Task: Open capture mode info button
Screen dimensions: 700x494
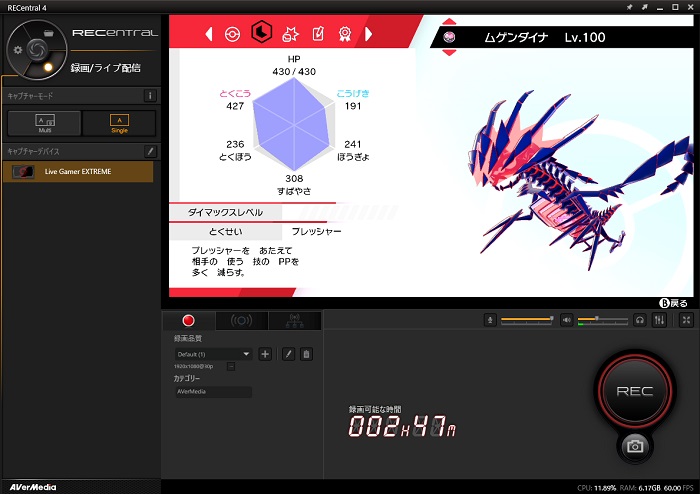Action: [150, 95]
